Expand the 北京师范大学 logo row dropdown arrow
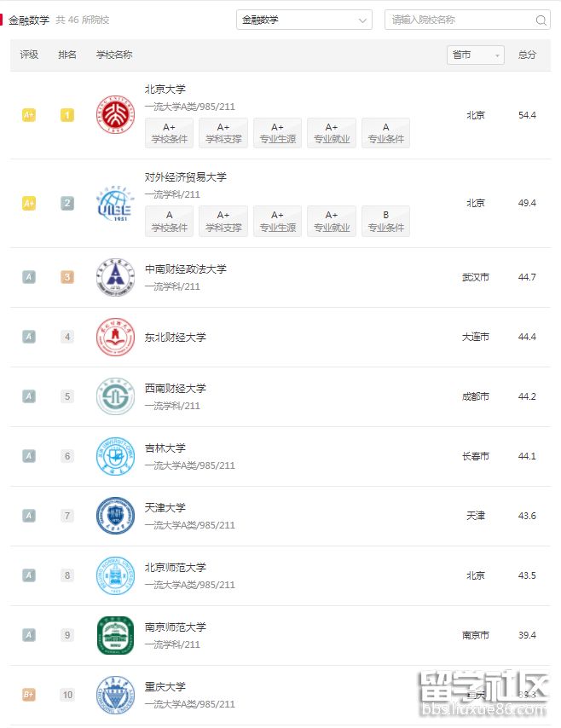The height and width of the screenshot is (728, 561). pyautogui.click(x=115, y=575)
